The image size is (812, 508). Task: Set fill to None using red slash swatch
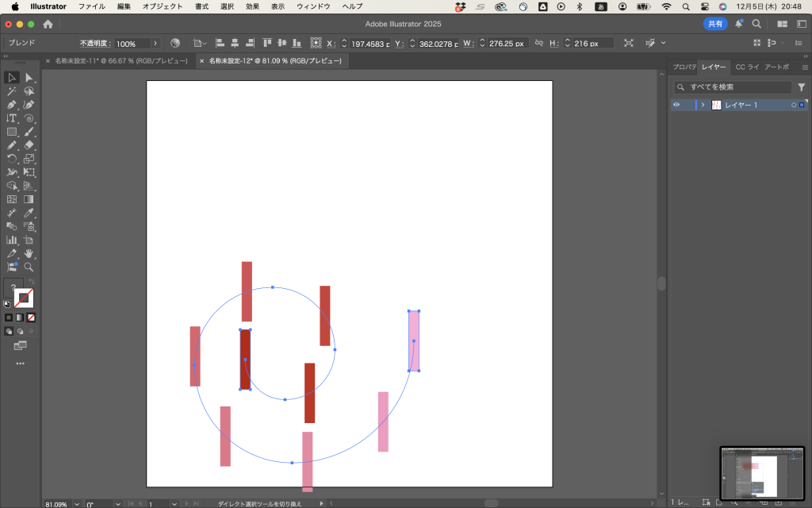pyautogui.click(x=32, y=317)
